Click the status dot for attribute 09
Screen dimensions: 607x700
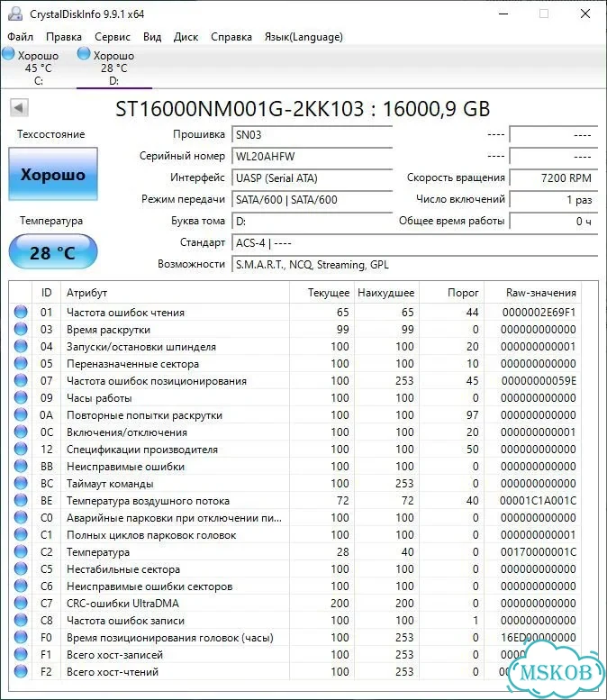pos(21,398)
